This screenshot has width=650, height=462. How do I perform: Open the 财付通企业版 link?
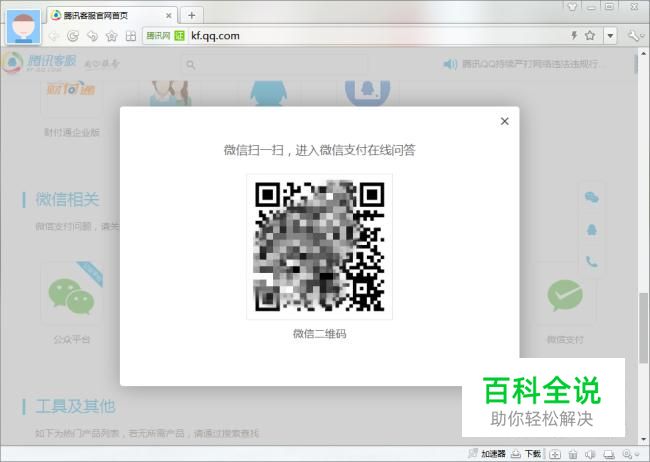click(72, 132)
